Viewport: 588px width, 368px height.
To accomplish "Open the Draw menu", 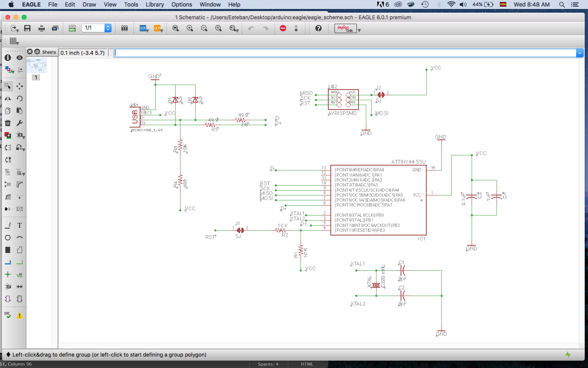I will pyautogui.click(x=89, y=4).
